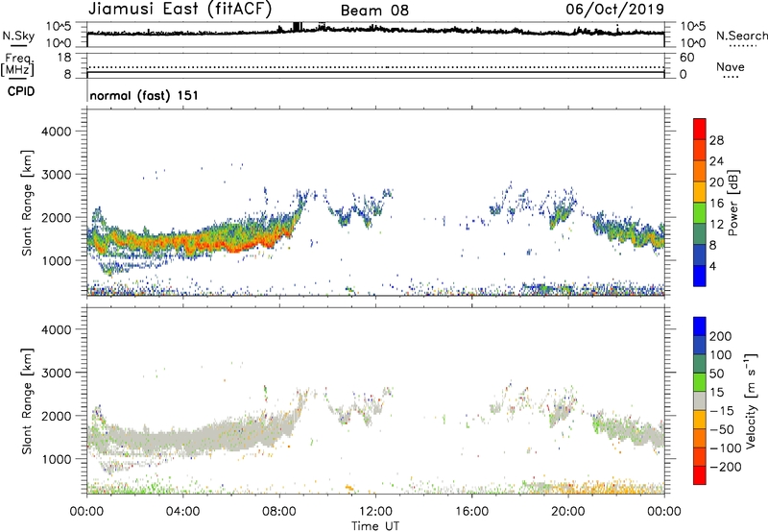This screenshot has width=768, height=532.
Task: Pick the gray segment of velocity color bar
Action: coord(700,400)
